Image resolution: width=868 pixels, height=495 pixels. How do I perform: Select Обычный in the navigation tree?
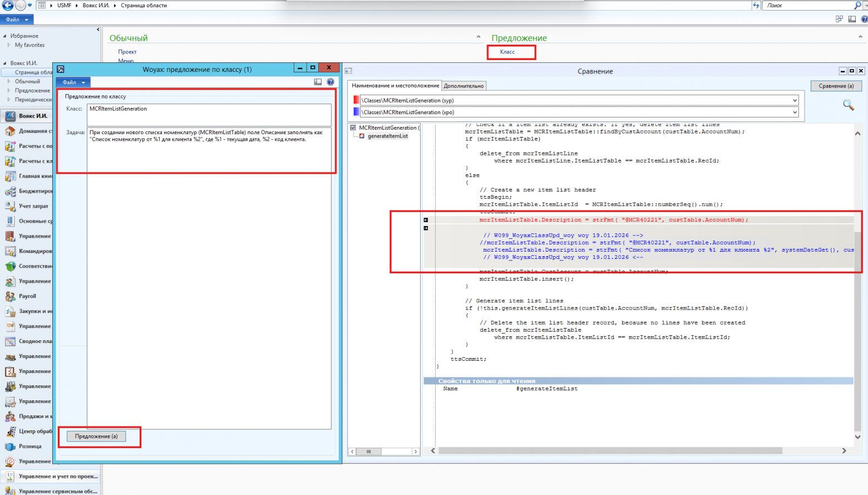point(27,81)
